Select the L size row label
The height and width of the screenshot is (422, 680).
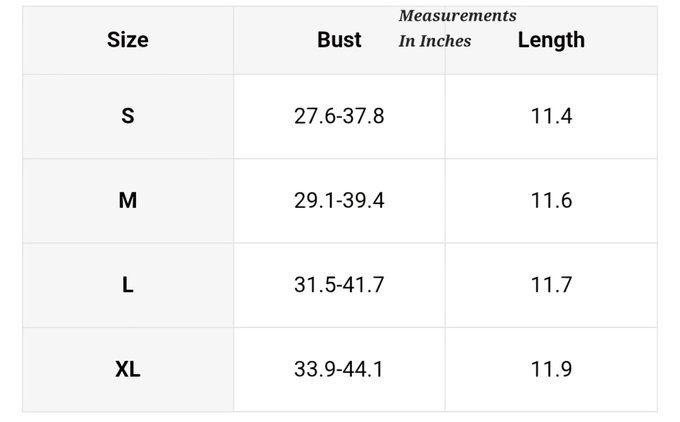(x=128, y=285)
